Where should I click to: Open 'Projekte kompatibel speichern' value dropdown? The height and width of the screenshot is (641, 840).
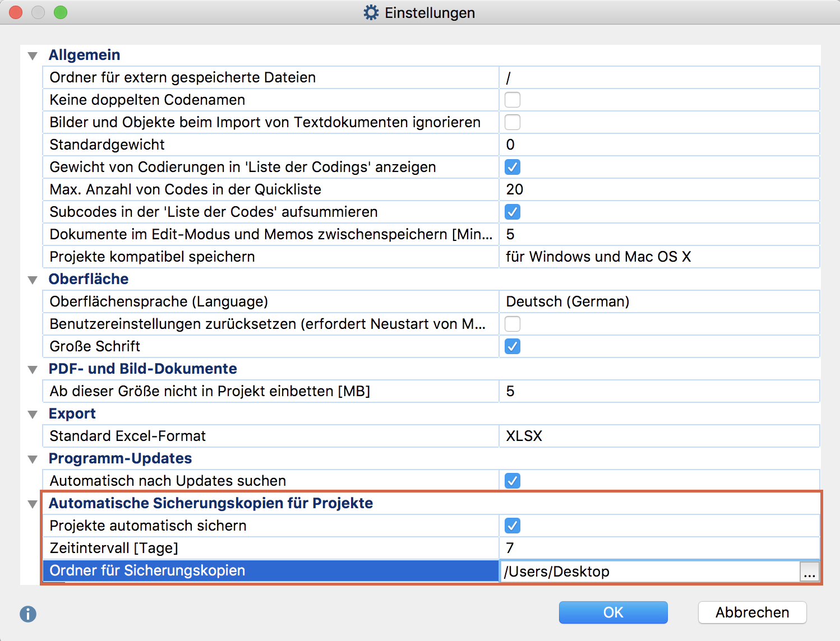659,257
